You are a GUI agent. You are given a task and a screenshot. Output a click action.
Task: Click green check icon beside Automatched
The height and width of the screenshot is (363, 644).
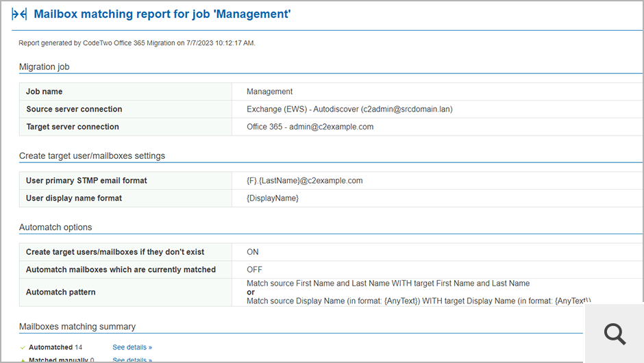pos(23,348)
